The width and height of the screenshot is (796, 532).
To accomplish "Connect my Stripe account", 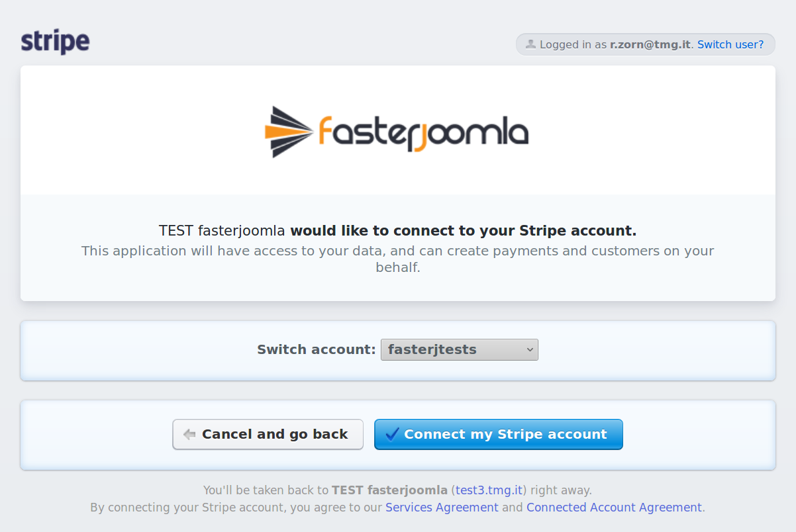I will [499, 434].
